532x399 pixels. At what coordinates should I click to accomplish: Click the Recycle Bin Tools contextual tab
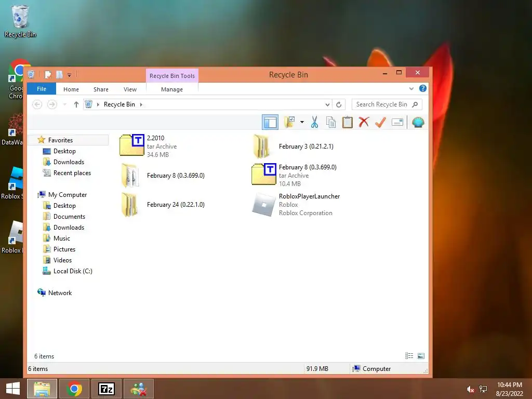pyautogui.click(x=172, y=76)
